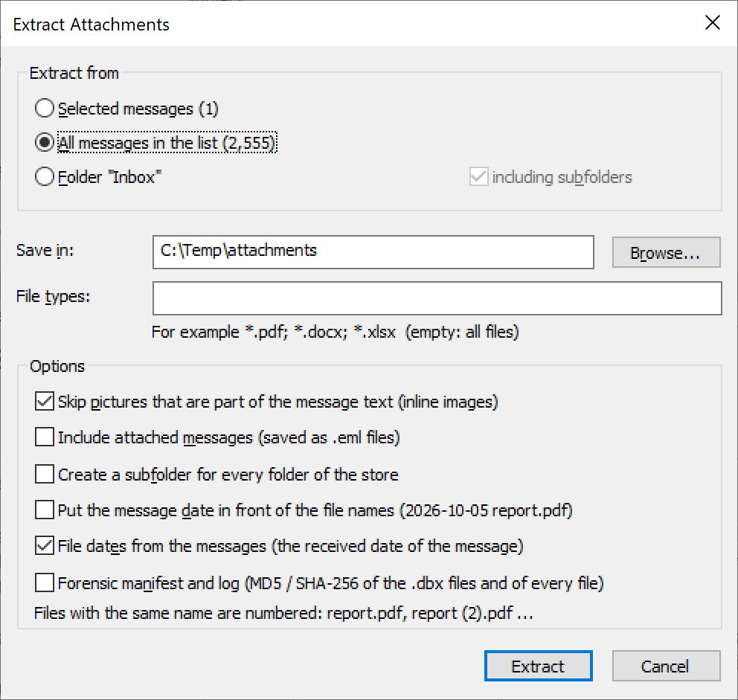Click the "Extract Attachments" title text

pyautogui.click(x=92, y=25)
